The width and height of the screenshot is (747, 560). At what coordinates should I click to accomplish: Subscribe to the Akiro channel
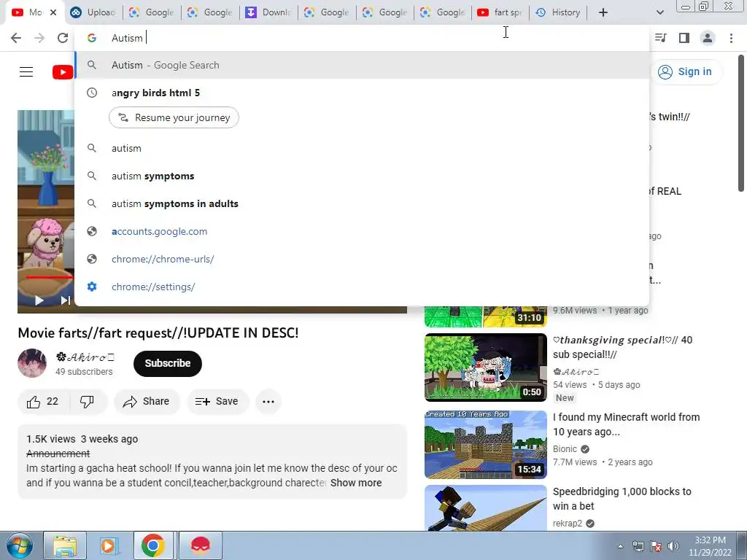[x=168, y=363]
